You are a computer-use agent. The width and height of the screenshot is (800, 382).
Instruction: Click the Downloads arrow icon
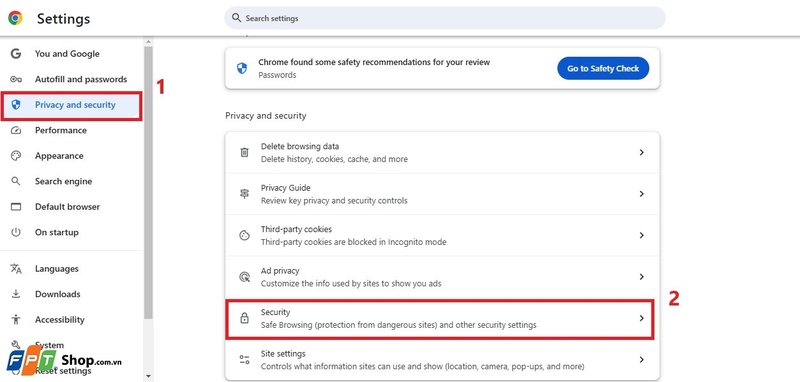tap(16, 294)
